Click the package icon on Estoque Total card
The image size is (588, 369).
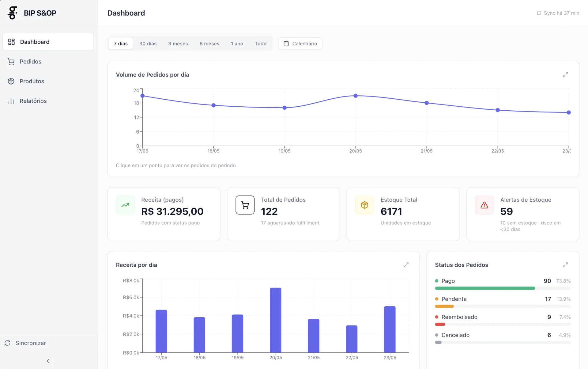click(364, 205)
